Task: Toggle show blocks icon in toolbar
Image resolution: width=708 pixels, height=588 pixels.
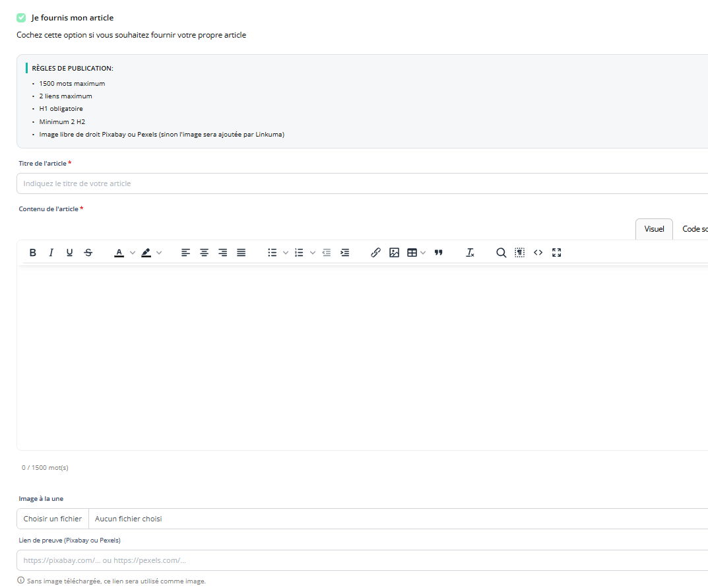Action: coord(519,253)
